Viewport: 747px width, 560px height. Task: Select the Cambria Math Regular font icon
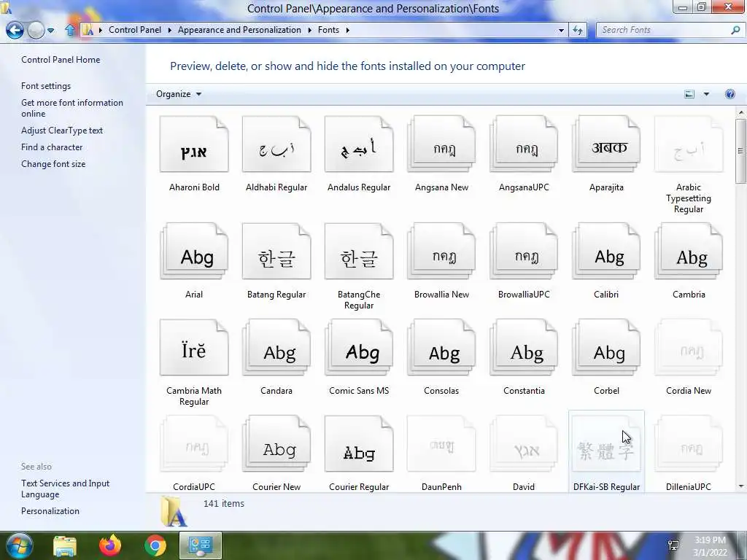pos(194,348)
